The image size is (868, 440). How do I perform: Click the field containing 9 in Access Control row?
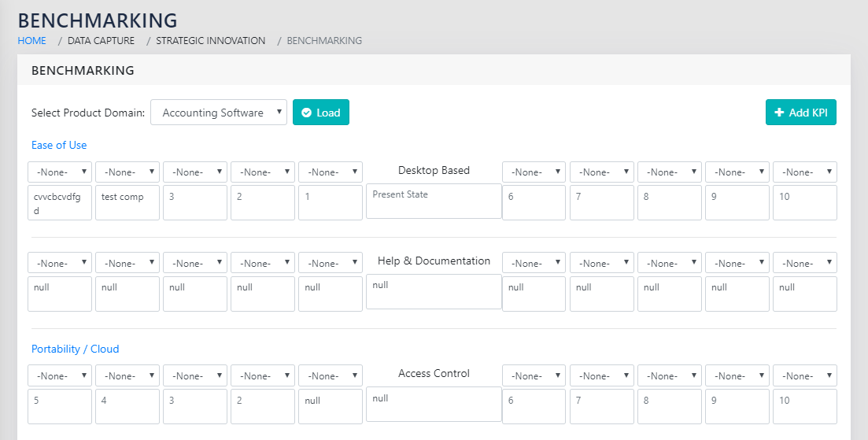click(x=737, y=406)
